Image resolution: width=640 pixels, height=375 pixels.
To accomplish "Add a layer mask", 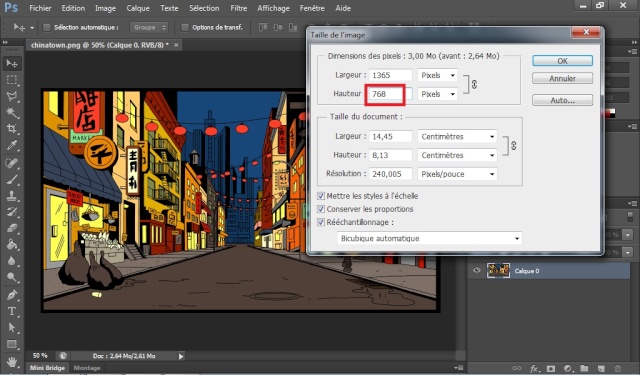I will point(551,368).
